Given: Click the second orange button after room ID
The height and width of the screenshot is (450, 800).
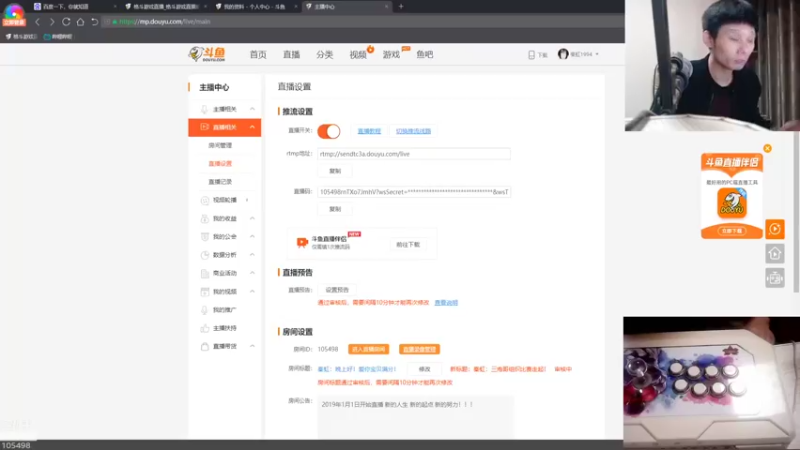Looking at the screenshot, I should pyautogui.click(x=419, y=349).
